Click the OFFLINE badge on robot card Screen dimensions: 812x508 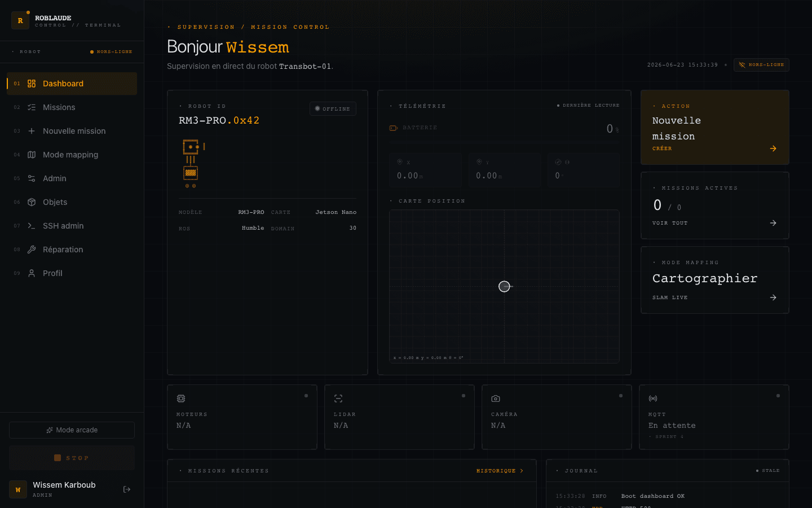click(x=333, y=108)
